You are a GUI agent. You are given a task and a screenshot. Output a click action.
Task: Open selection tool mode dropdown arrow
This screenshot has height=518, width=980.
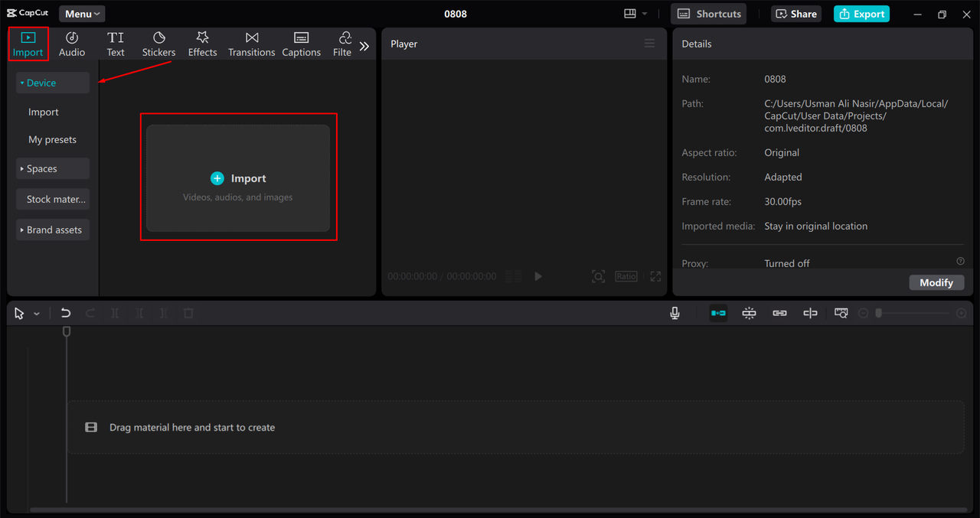[x=37, y=314]
